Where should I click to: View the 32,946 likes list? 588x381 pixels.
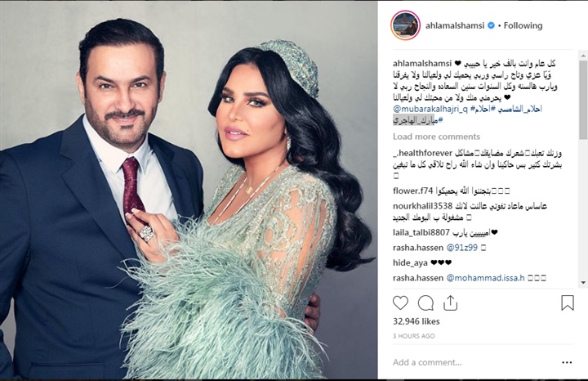click(416, 321)
